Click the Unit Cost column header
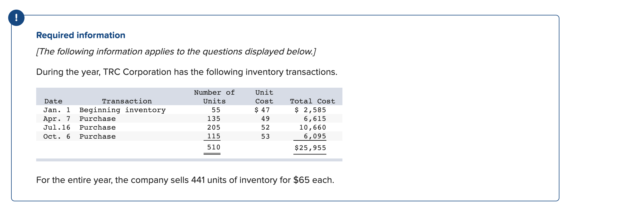Viewport: 644px width, 208px height. 264,97
